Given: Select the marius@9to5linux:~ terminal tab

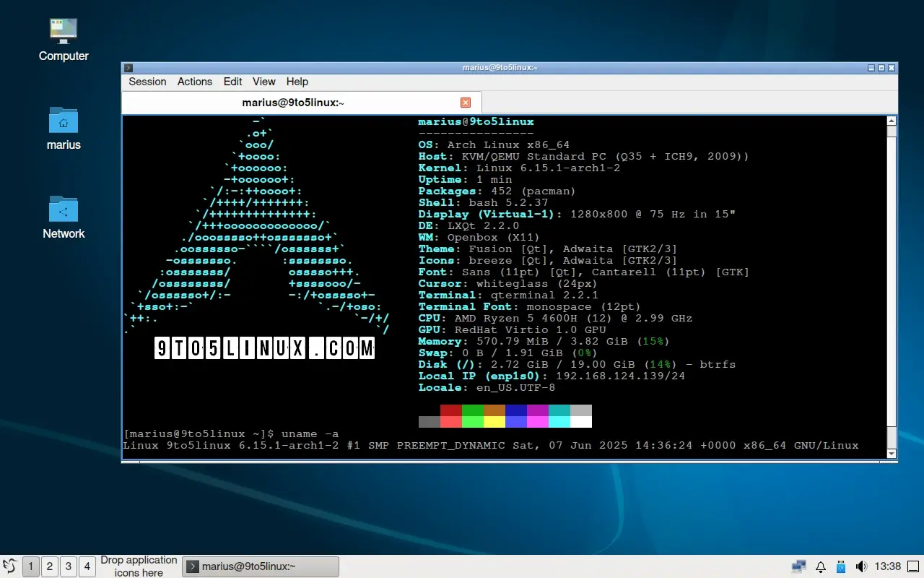Looking at the screenshot, I should [x=302, y=103].
